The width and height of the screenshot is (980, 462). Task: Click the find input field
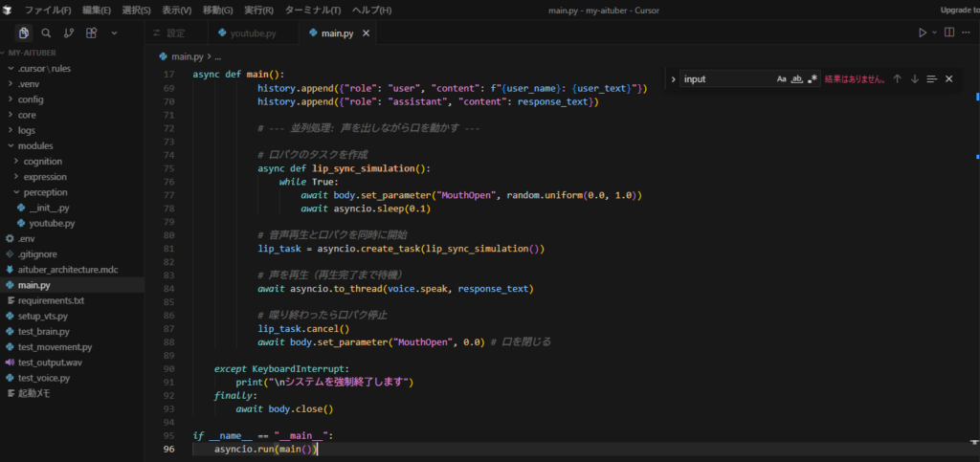pyautogui.click(x=725, y=78)
